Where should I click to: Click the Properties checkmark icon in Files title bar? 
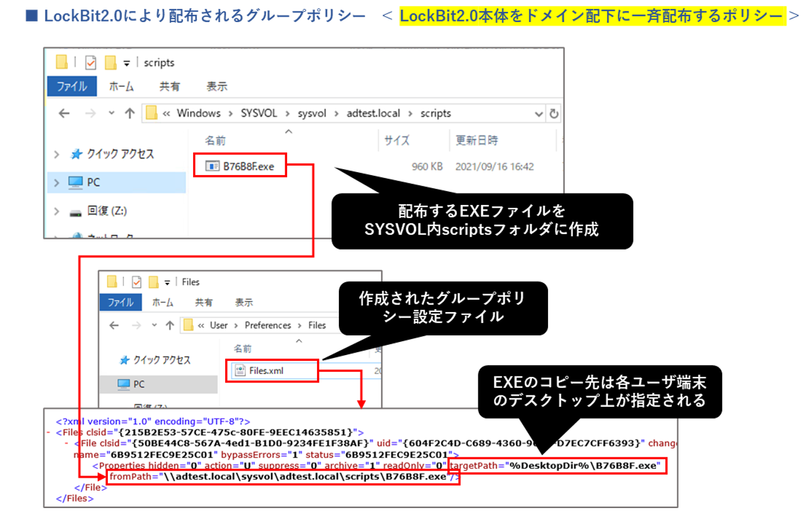[136, 281]
